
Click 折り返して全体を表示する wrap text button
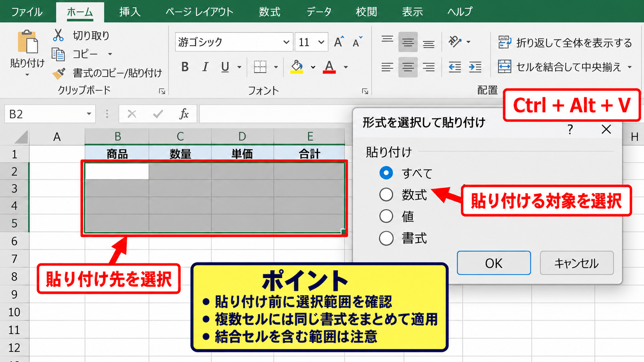pos(565,42)
